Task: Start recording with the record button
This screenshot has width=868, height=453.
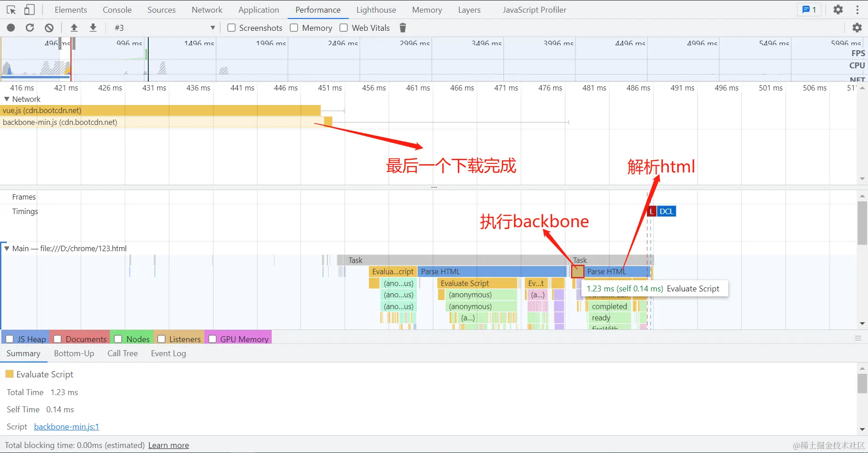Action: [x=11, y=28]
